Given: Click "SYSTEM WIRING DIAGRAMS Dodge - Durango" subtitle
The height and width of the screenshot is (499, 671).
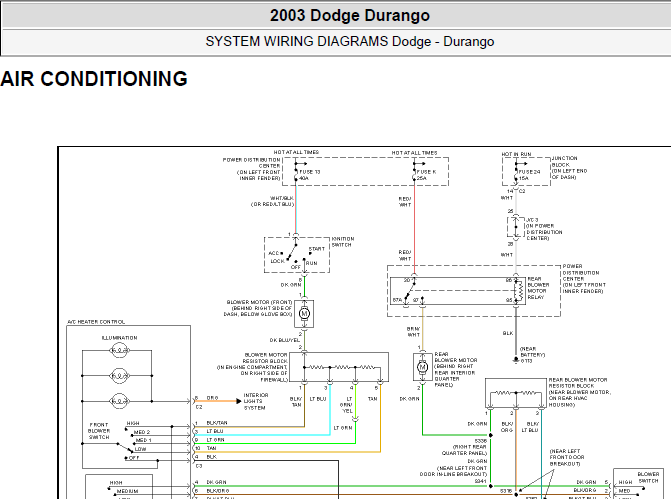Looking at the screenshot, I should 350,42.
